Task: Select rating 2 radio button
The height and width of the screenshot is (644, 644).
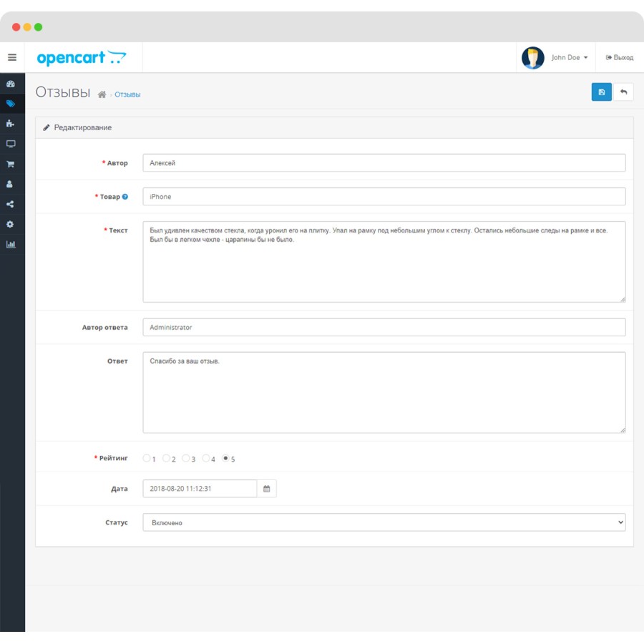Action: click(x=166, y=458)
